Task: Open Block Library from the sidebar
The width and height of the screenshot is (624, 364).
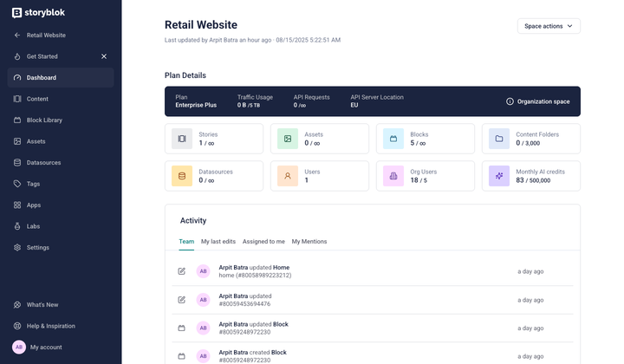Action: coord(44,120)
